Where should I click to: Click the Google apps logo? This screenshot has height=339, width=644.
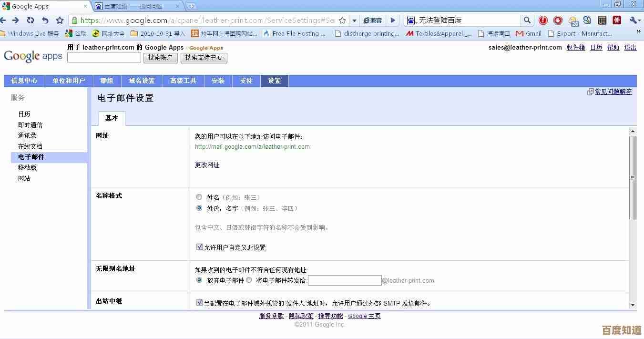click(32, 56)
